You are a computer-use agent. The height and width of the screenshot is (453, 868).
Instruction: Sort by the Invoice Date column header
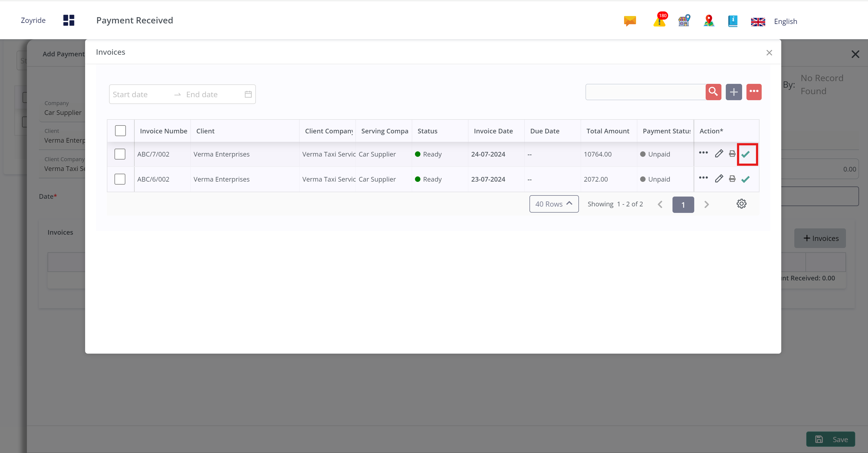pyautogui.click(x=493, y=131)
